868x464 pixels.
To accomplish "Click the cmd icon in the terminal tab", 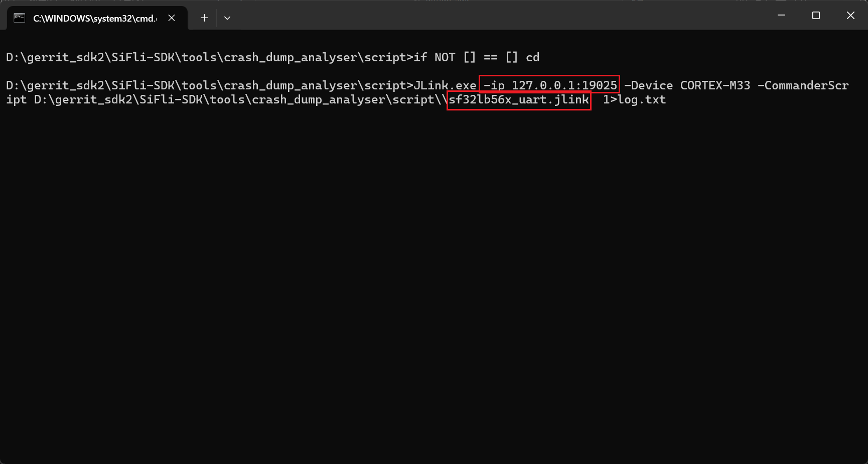I will [20, 18].
